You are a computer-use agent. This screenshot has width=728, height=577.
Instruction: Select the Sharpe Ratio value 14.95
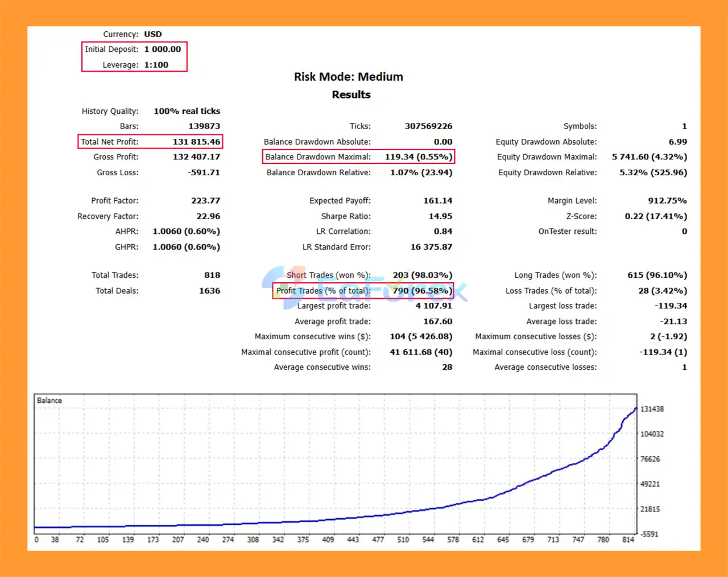(x=440, y=216)
